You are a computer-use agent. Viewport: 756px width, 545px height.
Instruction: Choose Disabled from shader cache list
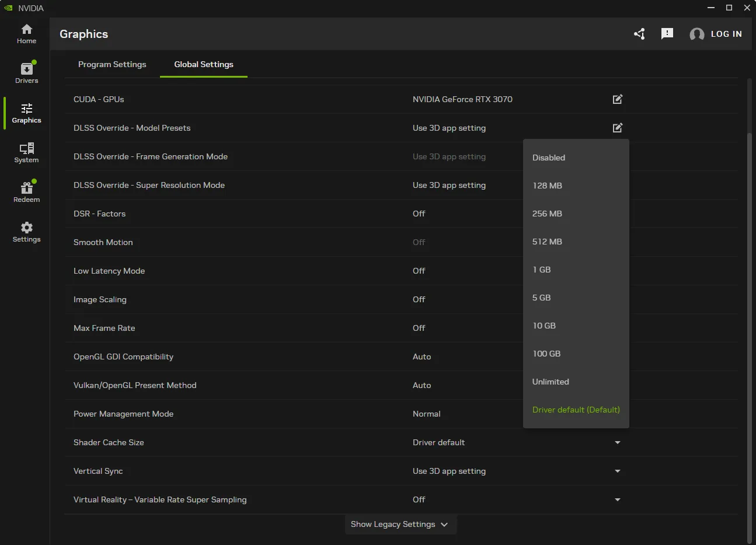point(549,158)
